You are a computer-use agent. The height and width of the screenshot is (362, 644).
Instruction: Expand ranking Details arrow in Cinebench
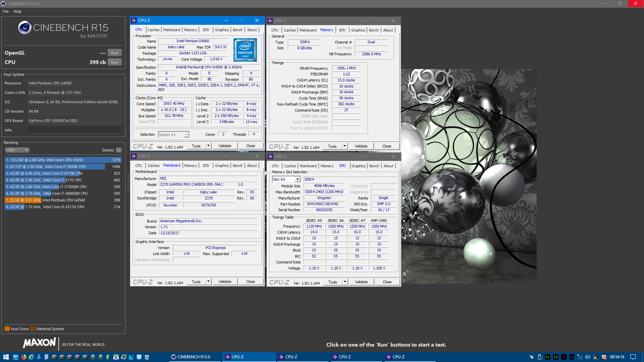(x=119, y=150)
